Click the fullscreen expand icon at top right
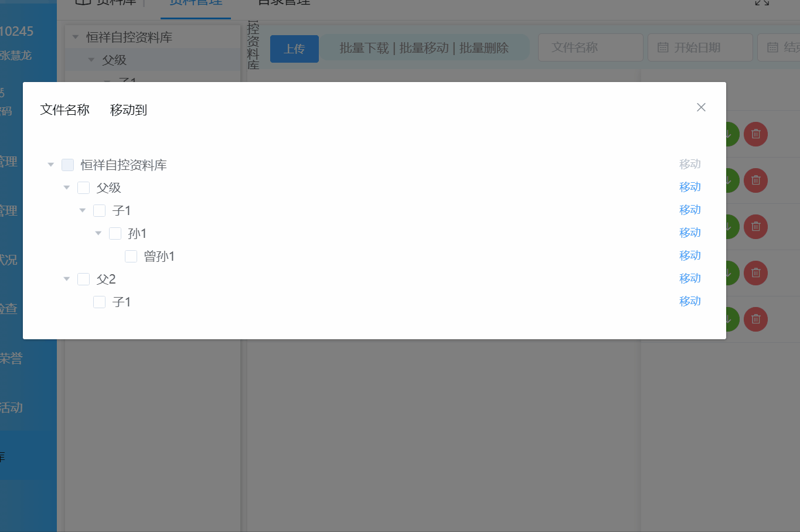This screenshot has height=532, width=800. point(761,2)
